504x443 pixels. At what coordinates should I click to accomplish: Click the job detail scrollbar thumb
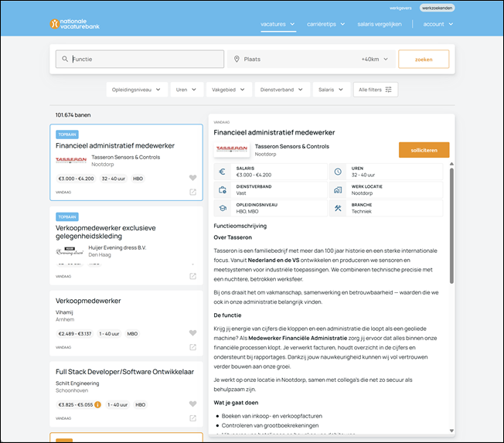point(451,226)
